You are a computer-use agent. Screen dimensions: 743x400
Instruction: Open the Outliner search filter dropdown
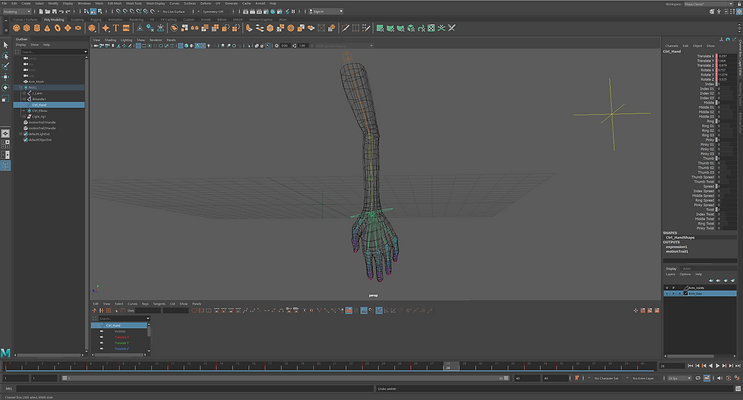(85, 52)
